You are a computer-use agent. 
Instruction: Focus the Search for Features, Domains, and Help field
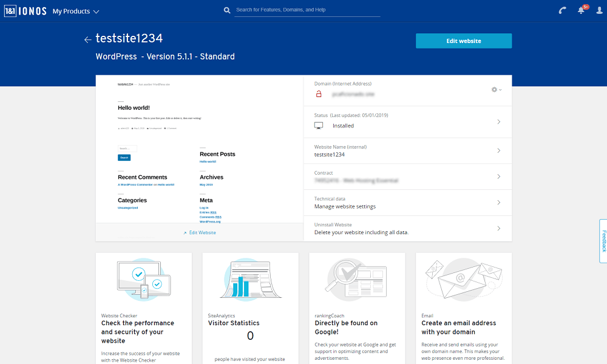[x=307, y=10]
